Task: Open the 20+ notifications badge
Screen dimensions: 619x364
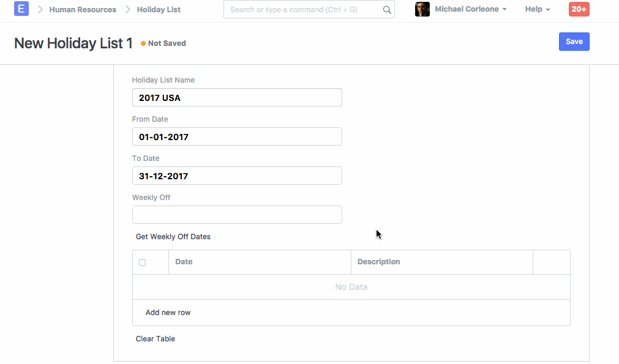Action: pyautogui.click(x=579, y=9)
